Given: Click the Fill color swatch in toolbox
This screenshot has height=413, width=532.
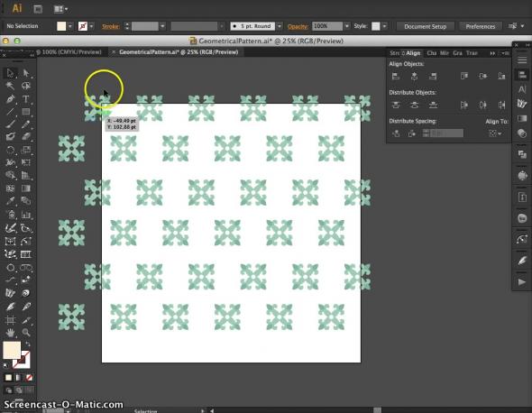Looking at the screenshot, I should coord(12,350).
